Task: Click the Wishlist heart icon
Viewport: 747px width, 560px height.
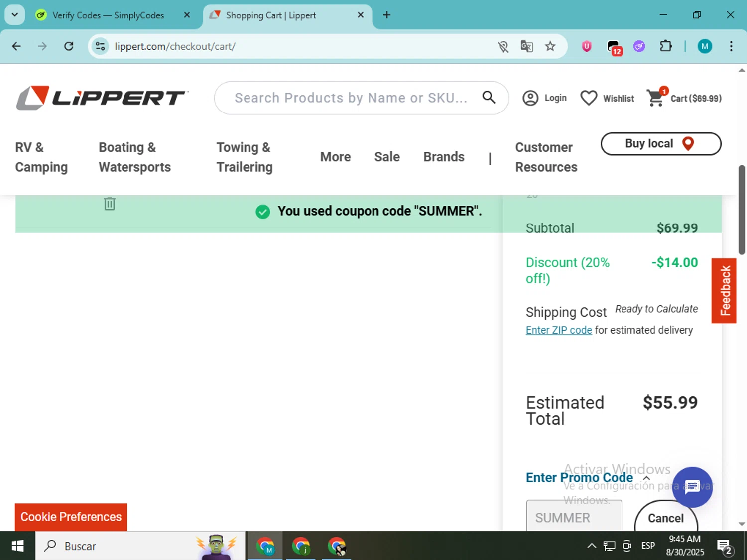Action: pos(589,98)
